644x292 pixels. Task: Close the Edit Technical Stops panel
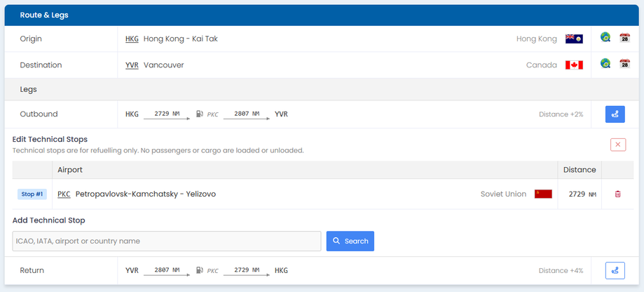(x=618, y=145)
